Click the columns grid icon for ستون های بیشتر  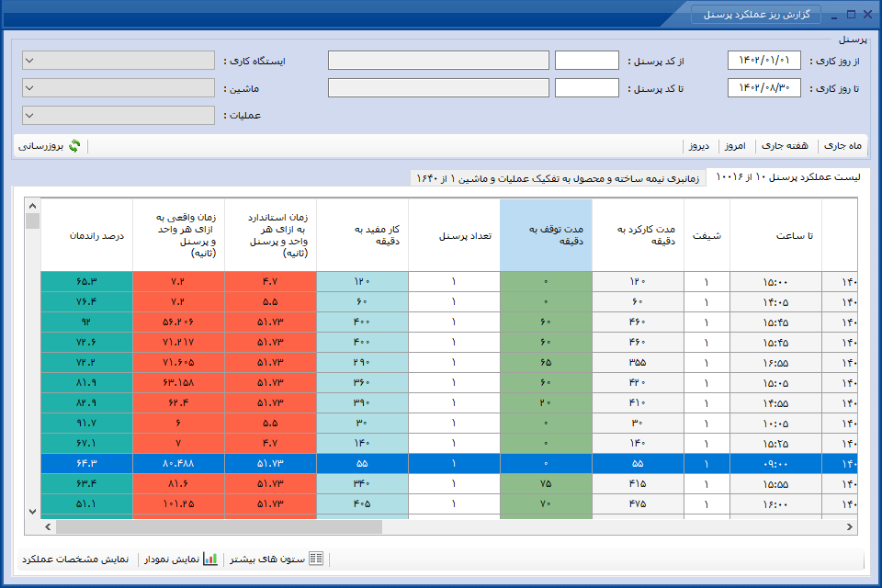(316, 559)
